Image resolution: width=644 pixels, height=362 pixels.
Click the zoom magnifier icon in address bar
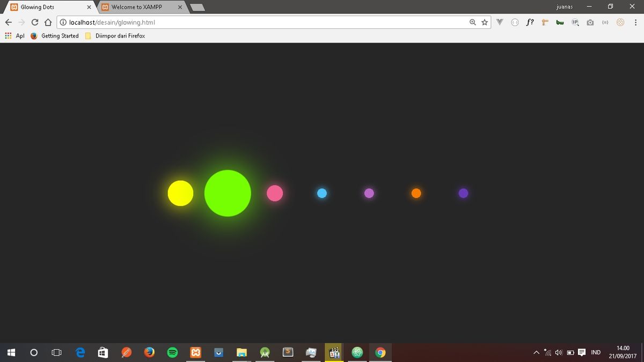click(473, 23)
